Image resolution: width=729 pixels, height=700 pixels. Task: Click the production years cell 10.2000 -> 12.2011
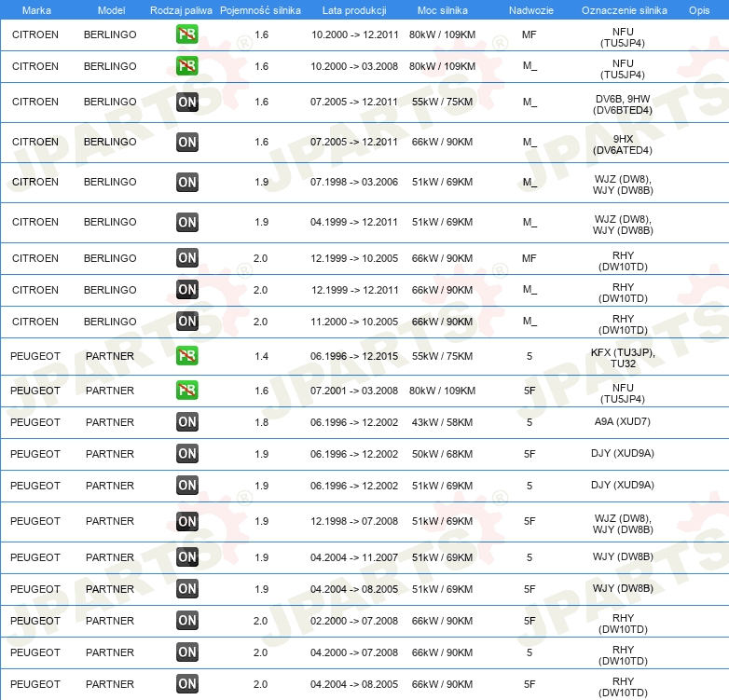tap(355, 34)
